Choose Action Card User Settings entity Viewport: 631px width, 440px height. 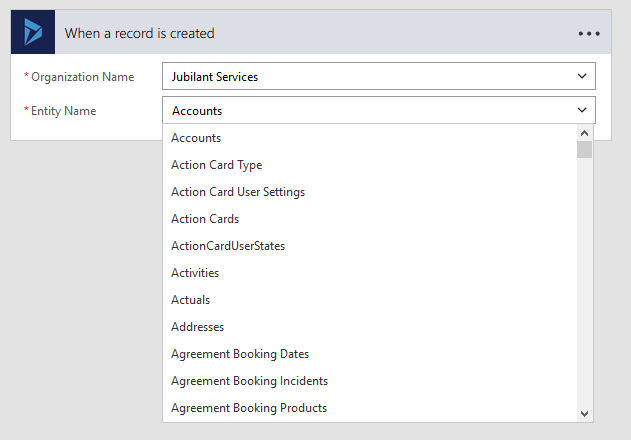369,192
